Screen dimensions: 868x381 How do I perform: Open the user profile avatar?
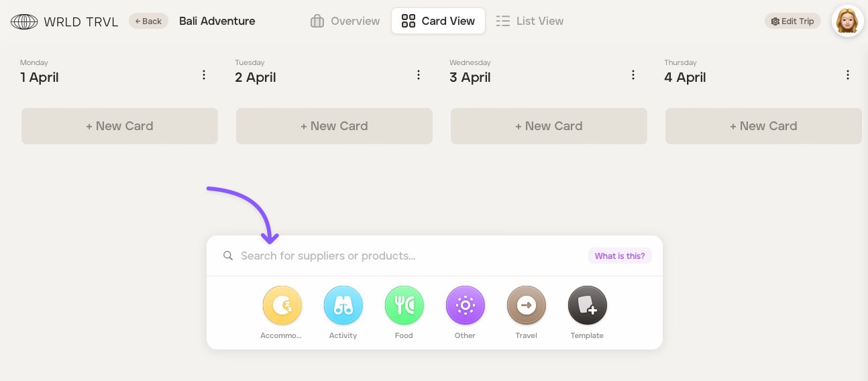pyautogui.click(x=847, y=21)
